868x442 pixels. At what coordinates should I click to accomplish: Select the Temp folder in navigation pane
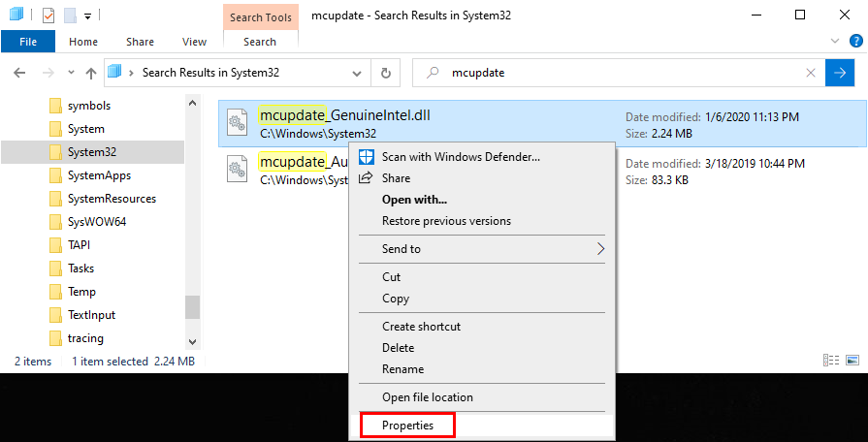point(81,292)
